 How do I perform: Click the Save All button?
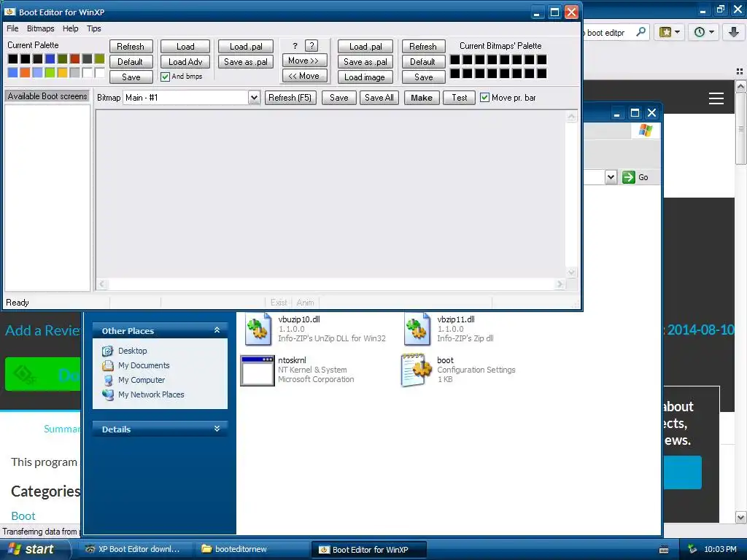[x=379, y=98]
